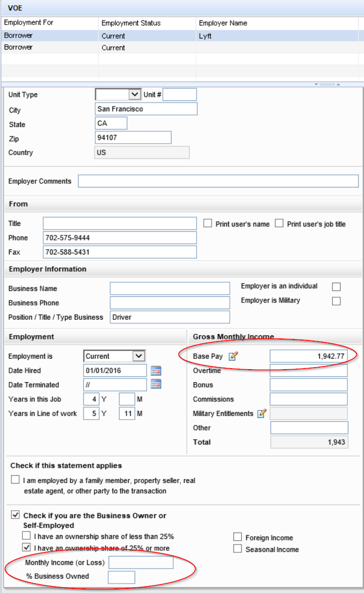Open the Military Entitlements edit pencil icon

262,413
